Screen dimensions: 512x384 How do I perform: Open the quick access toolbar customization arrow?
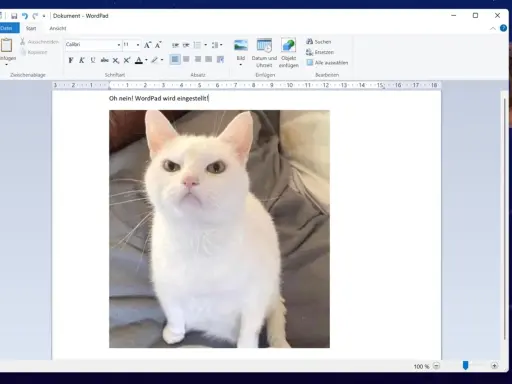tap(44, 16)
